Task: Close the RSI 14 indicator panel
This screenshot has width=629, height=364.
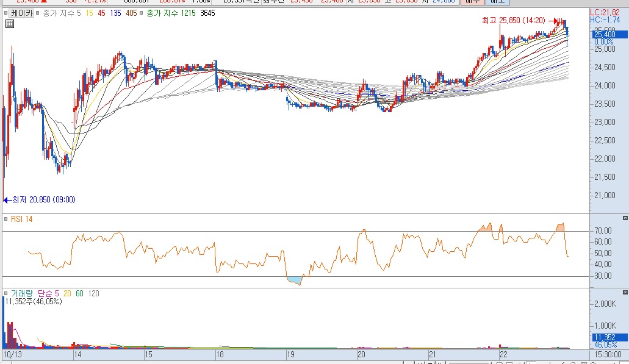Action: (625, 218)
